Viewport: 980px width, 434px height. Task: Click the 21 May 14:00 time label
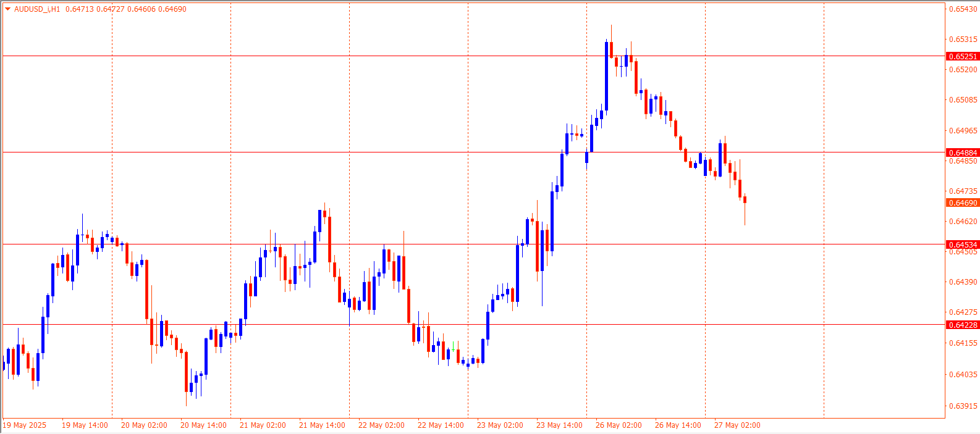[x=322, y=425]
